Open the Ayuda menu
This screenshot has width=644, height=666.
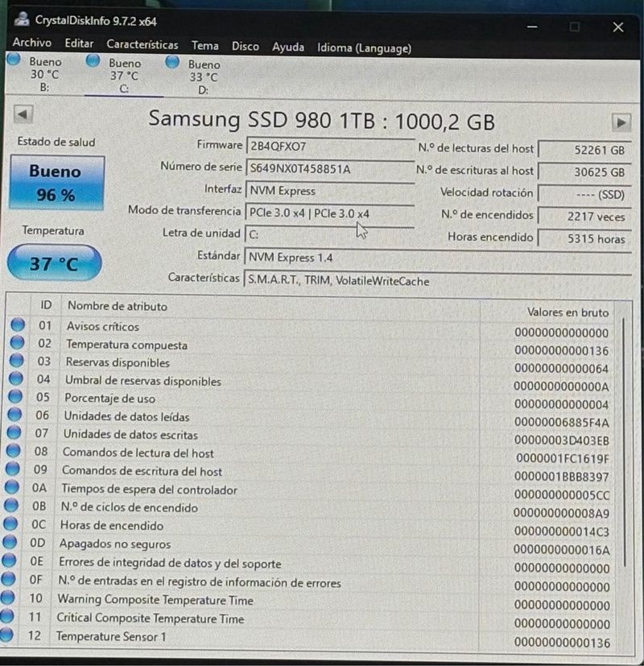click(x=288, y=47)
